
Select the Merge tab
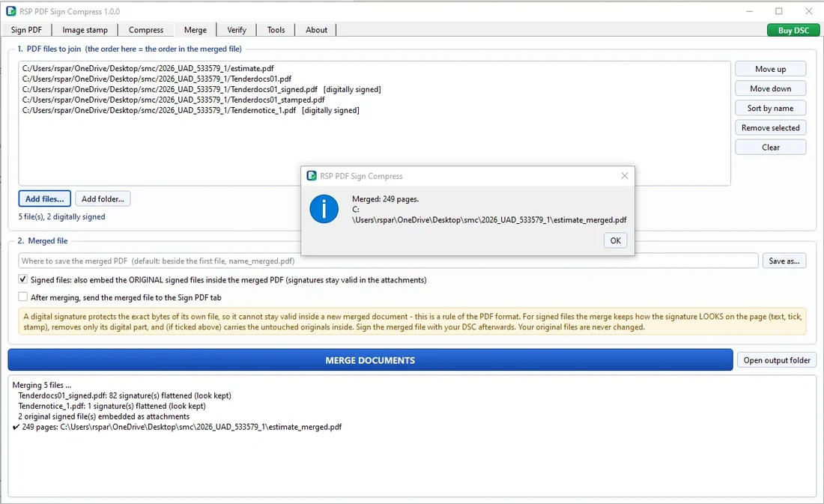coord(196,30)
